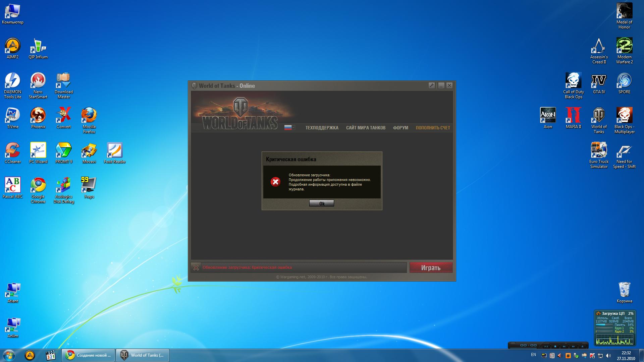Open Kaspersky tray icon
Image resolution: width=644 pixels, height=362 pixels.
point(592,356)
